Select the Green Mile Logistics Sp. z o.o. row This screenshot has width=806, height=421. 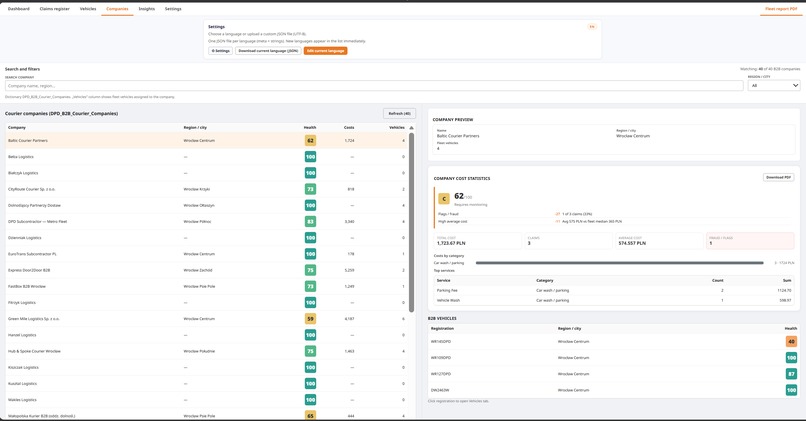pyautogui.click(x=207, y=319)
